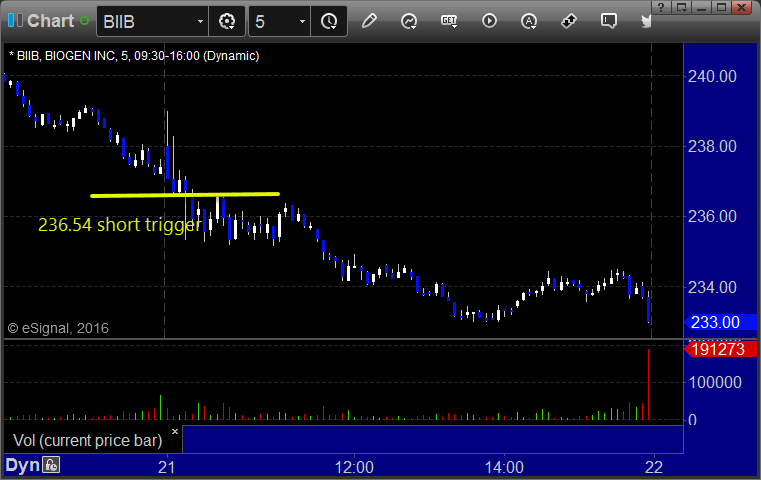Click the 14:00 time axis label
Viewport: 761px width, 480px height.
[504, 467]
